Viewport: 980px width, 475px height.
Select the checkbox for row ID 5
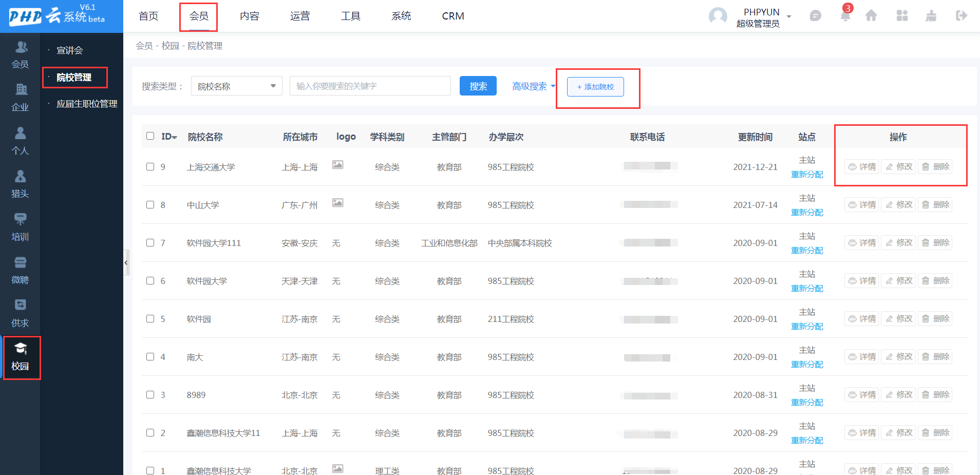tap(150, 319)
